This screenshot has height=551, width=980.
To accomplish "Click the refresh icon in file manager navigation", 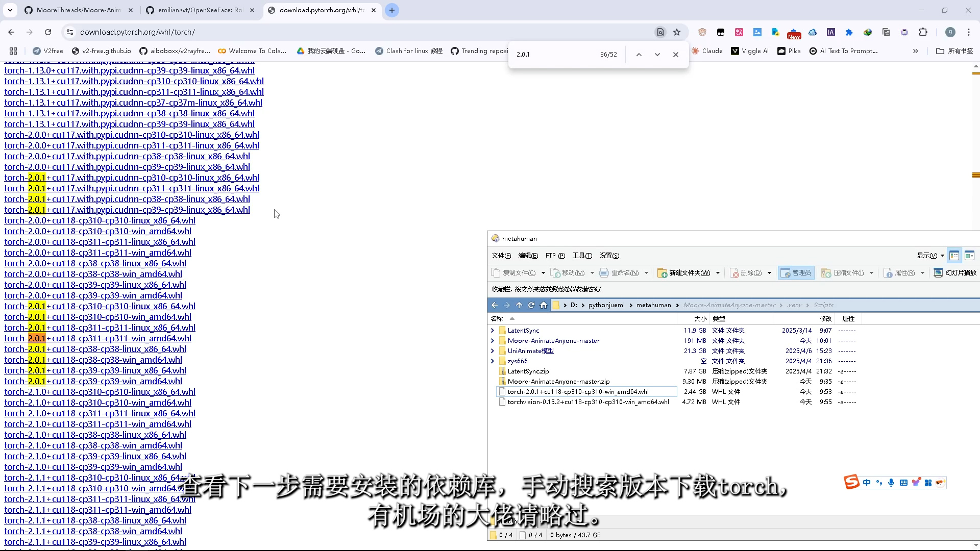I will 531,305.
